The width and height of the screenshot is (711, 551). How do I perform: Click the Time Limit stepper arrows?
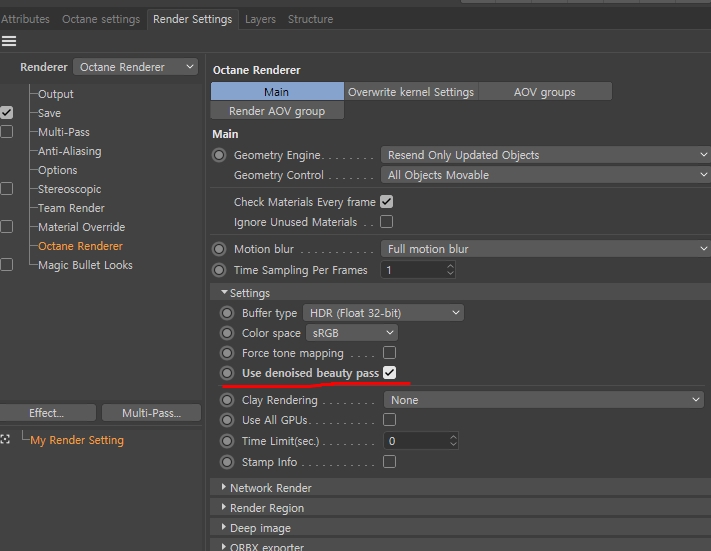coord(453,441)
